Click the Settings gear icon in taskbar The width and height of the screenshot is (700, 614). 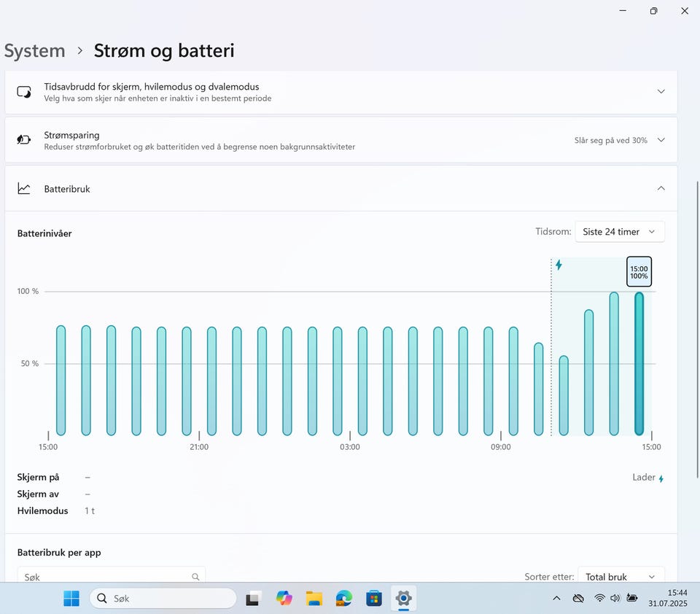[x=403, y=599]
